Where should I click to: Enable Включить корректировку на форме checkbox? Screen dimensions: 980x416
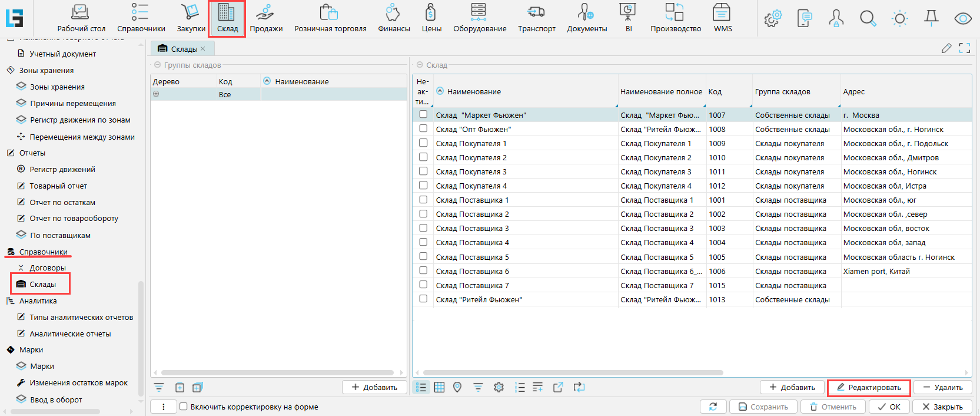[184, 407]
